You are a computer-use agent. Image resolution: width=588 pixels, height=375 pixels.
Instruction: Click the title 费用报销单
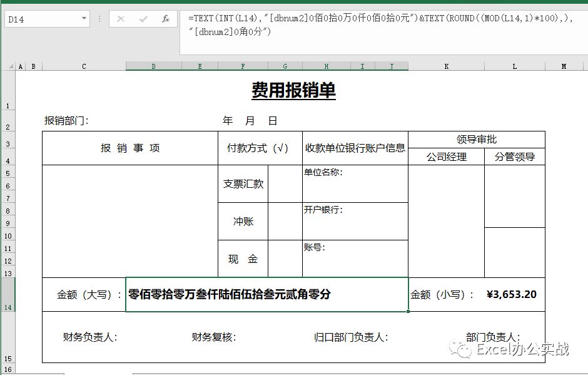tap(293, 91)
